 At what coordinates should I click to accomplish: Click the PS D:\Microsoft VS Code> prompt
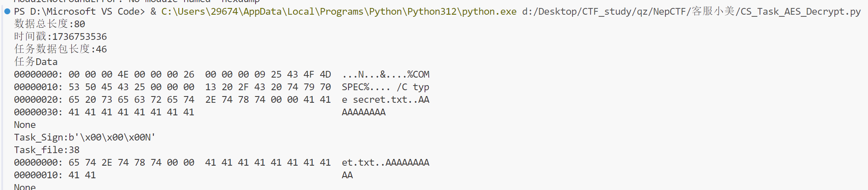[79, 11]
